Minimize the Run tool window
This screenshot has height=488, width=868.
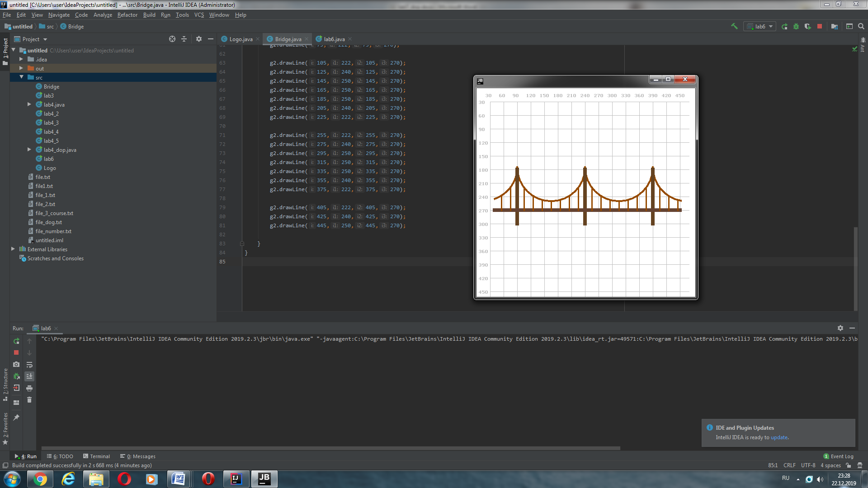tap(852, 328)
